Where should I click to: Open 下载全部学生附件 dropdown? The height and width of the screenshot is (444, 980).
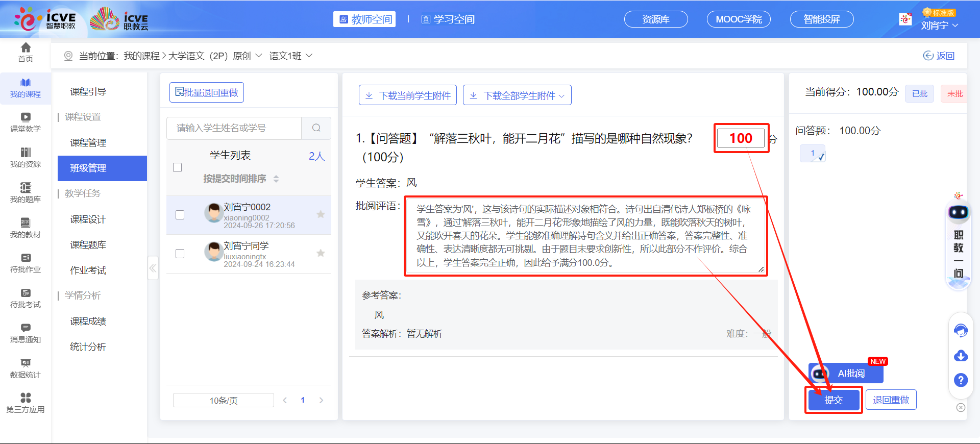click(517, 95)
